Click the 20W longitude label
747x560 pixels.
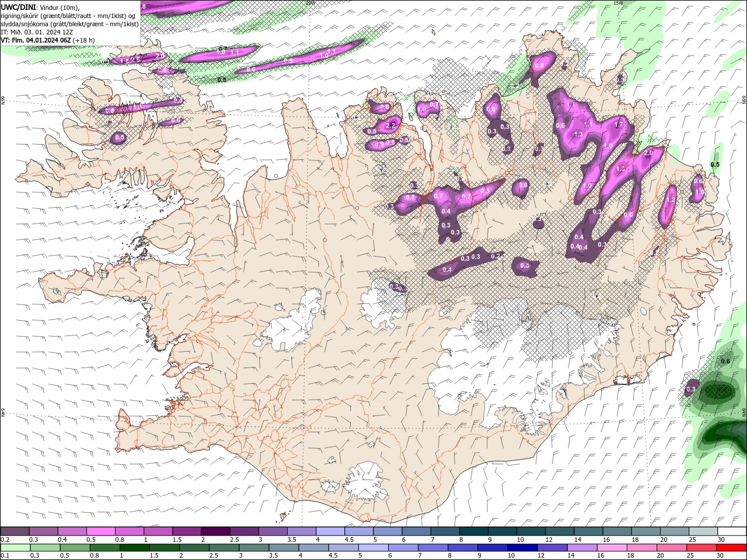pos(310,3)
